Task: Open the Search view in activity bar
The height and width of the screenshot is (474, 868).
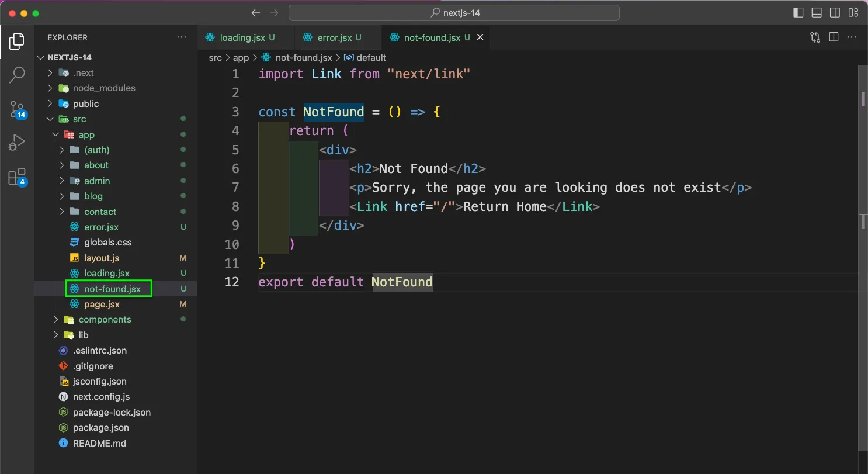Action: (17, 75)
